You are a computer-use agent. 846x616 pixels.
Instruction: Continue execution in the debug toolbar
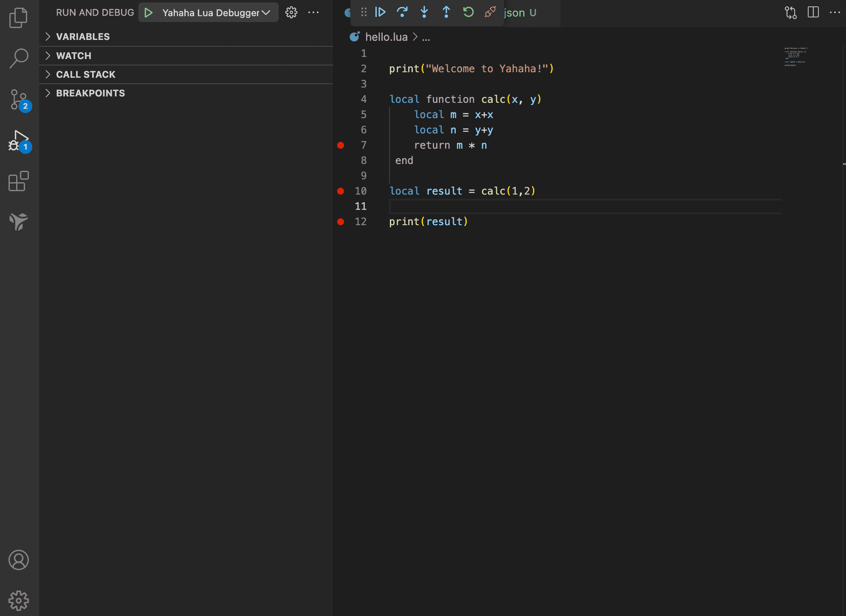point(380,12)
